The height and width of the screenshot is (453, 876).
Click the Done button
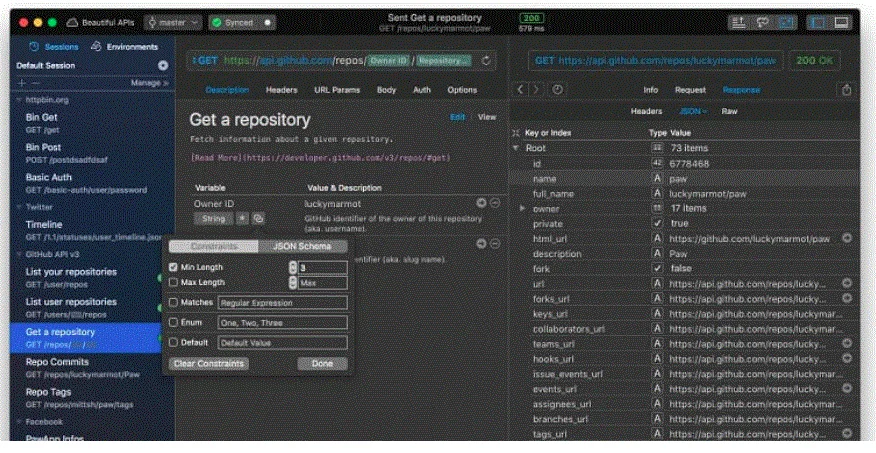click(x=322, y=364)
